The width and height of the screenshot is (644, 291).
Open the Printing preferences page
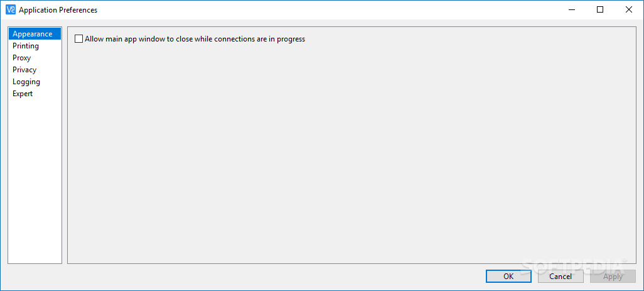(26, 46)
